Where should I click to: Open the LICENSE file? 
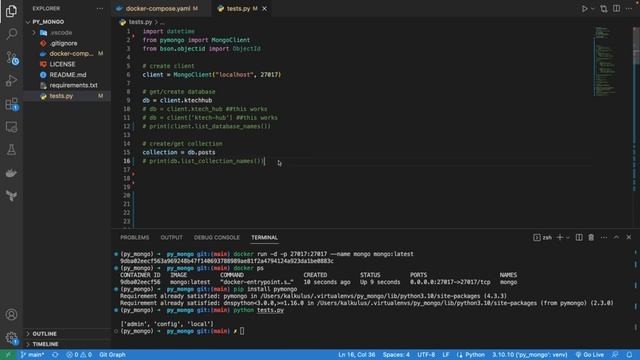62,64
